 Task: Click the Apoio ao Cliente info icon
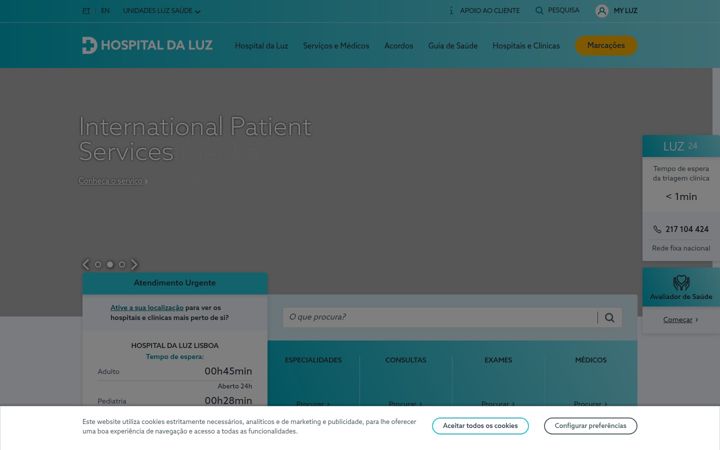point(451,10)
